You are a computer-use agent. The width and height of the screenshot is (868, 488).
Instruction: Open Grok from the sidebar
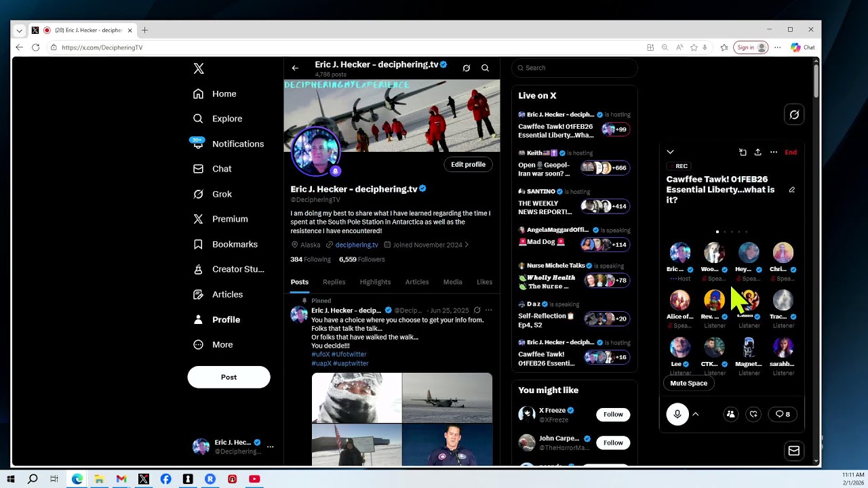[x=212, y=194]
